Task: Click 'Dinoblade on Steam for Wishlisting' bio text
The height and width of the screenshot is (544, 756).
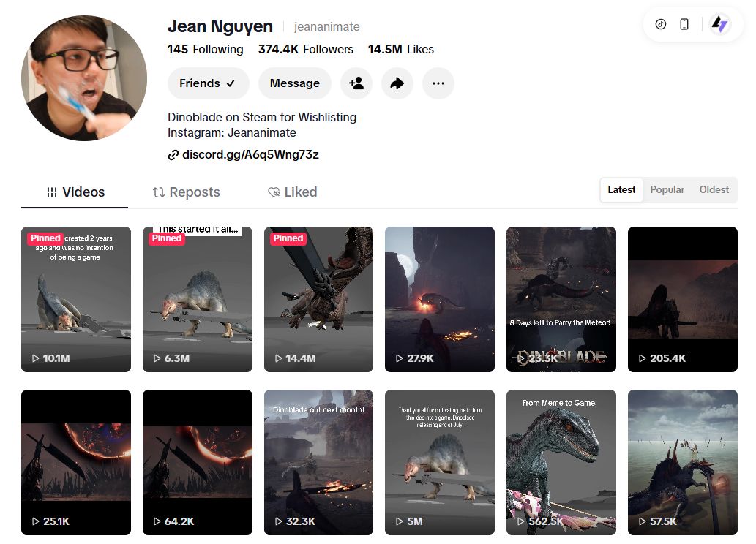Action: [262, 117]
